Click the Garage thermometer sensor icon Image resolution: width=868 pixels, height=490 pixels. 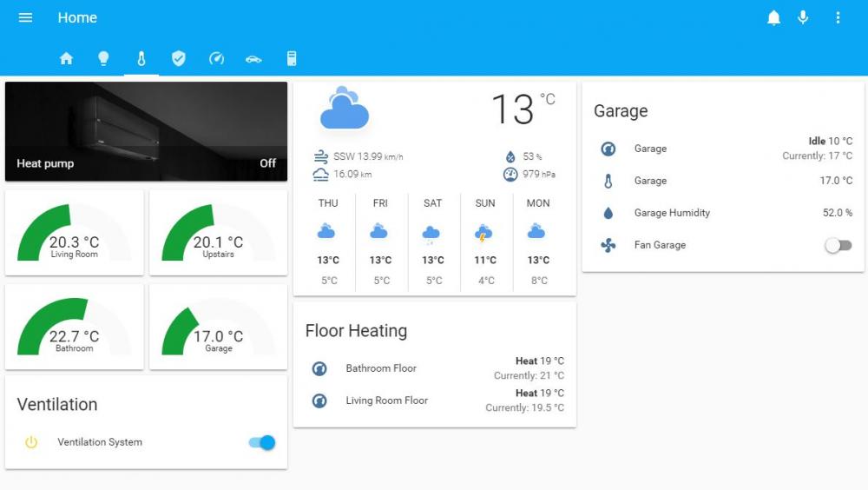(608, 181)
